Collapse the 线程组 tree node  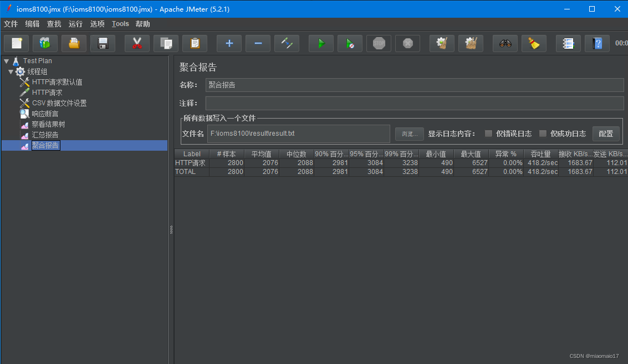tap(11, 71)
